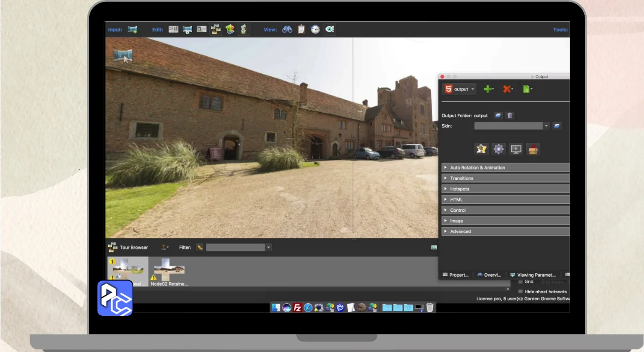Image resolution: width=644 pixels, height=352 pixels.
Task: Open FileZilla from the Dock
Action: [297, 308]
